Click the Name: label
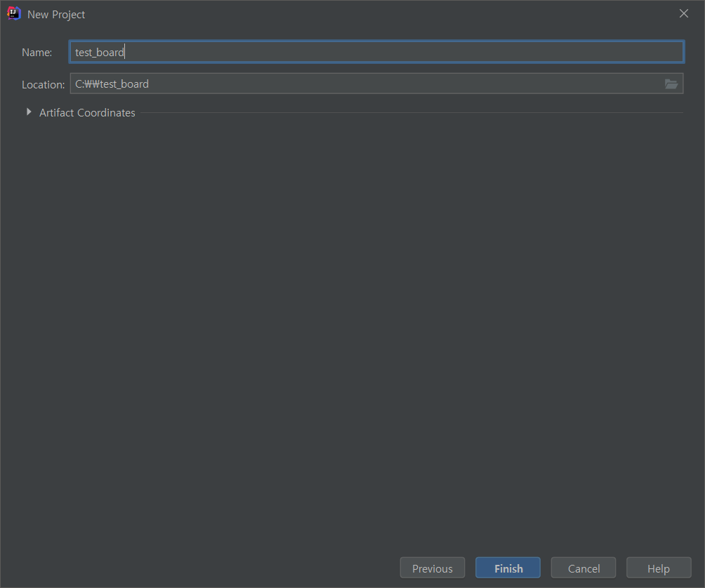The image size is (705, 588). point(37,53)
